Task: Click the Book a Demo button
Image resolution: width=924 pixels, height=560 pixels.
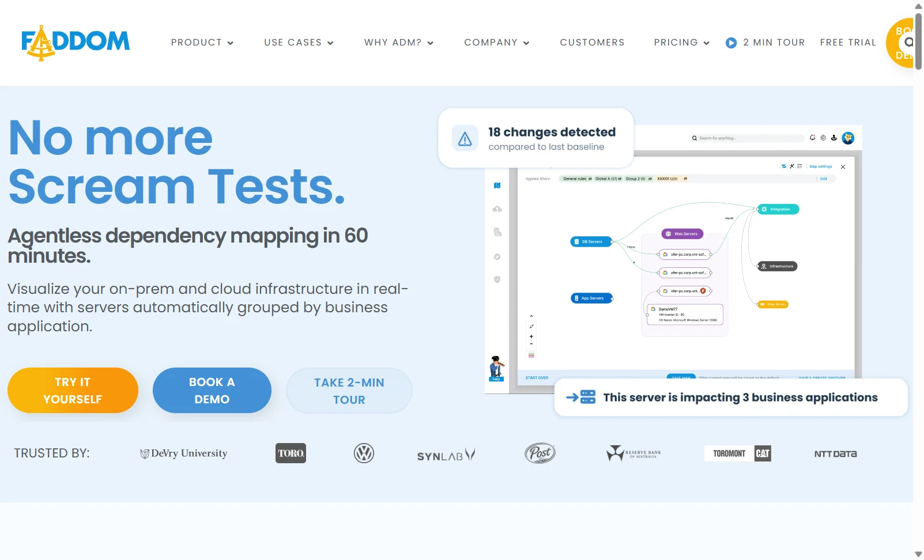Action: pyautogui.click(x=212, y=391)
